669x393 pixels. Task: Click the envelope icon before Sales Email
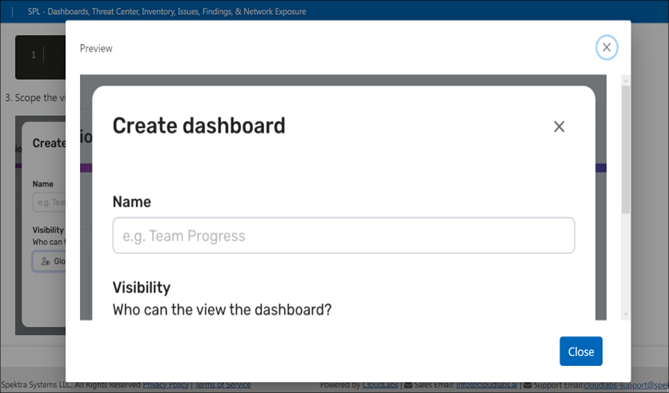[408, 385]
